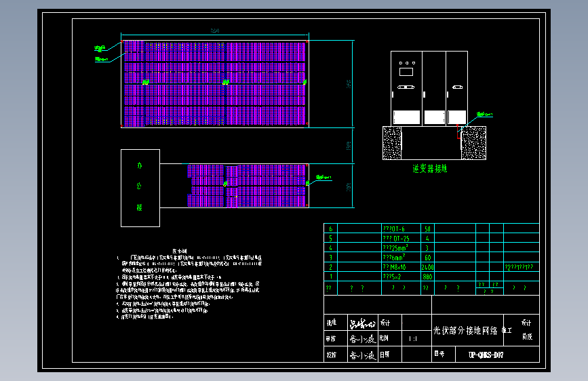Click the office building block "办公楼"
Screen dimensions: 588x381
pos(140,188)
